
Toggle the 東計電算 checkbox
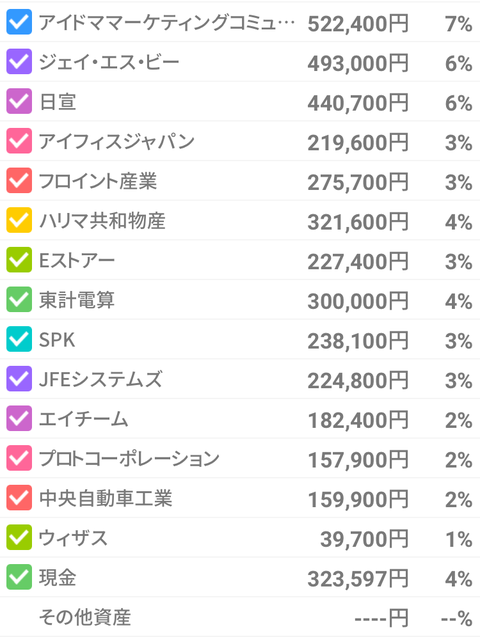click(x=19, y=299)
